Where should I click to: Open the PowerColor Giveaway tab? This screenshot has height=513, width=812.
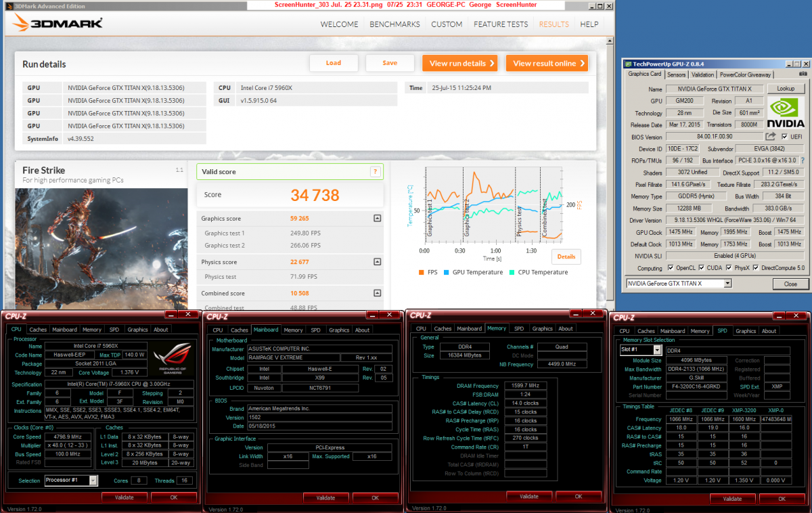tap(745, 74)
